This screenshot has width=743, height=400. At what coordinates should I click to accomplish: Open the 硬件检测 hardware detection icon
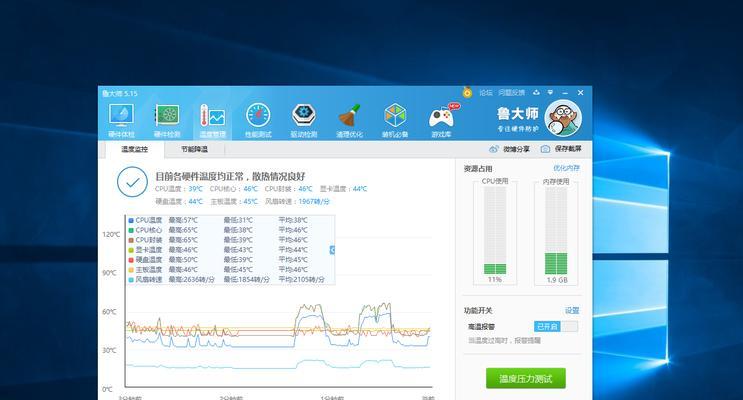(x=167, y=120)
